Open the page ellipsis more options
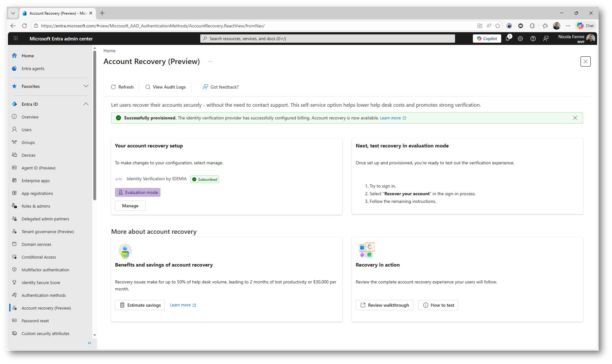The height and width of the screenshot is (364, 612). tap(210, 61)
